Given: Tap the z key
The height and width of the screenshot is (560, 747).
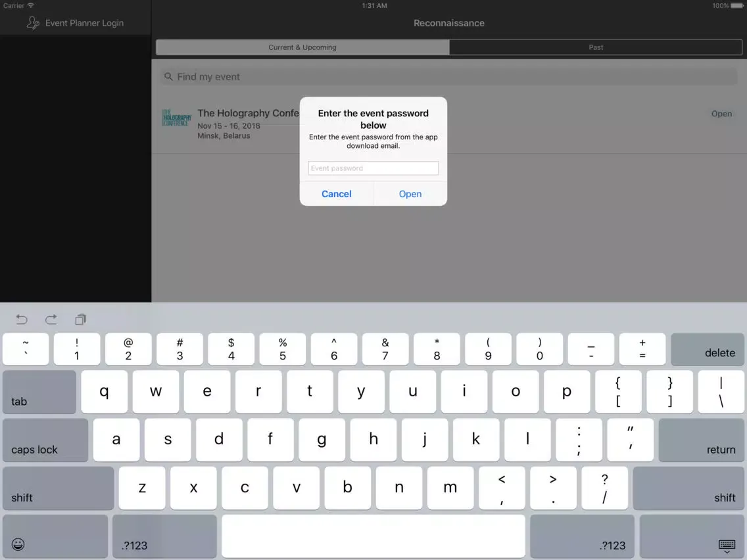Looking at the screenshot, I should 142,488.
